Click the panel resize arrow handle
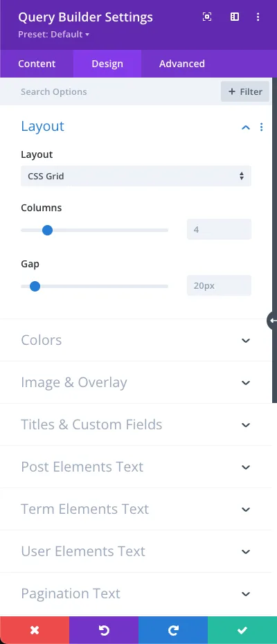This screenshot has width=277, height=644. click(272, 321)
